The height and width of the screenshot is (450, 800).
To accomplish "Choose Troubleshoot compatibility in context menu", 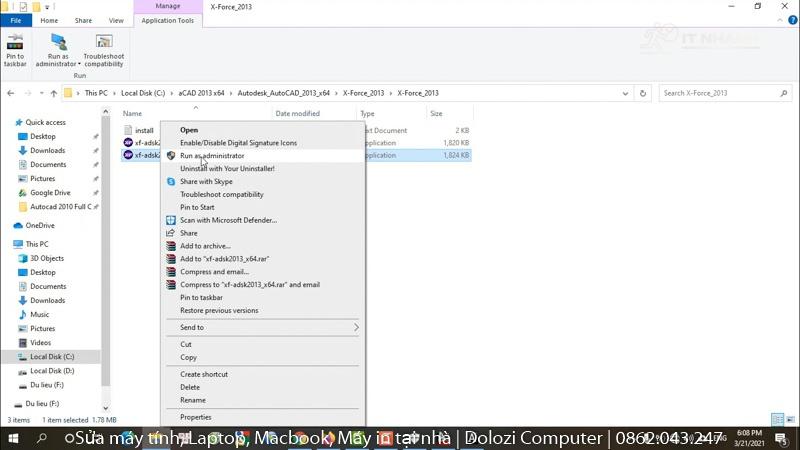I will pos(263,194).
